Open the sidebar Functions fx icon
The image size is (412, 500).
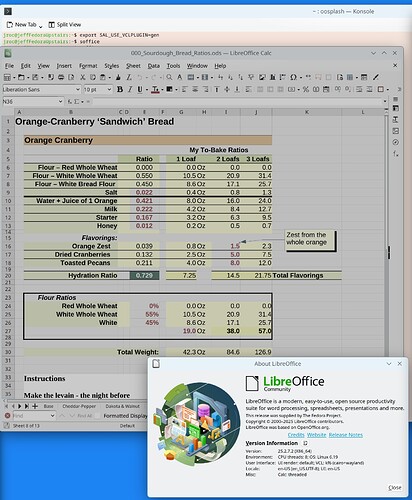click(x=396, y=154)
